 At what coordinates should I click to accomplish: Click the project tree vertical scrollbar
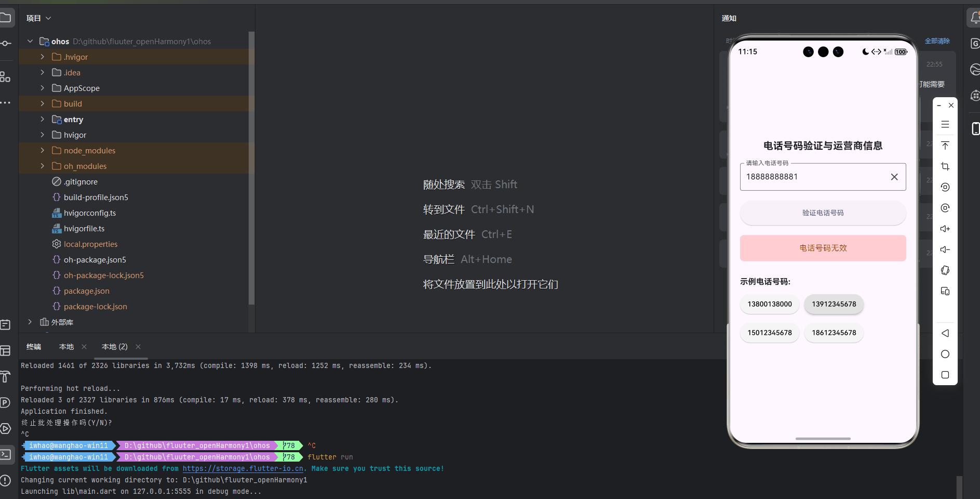(x=251, y=168)
